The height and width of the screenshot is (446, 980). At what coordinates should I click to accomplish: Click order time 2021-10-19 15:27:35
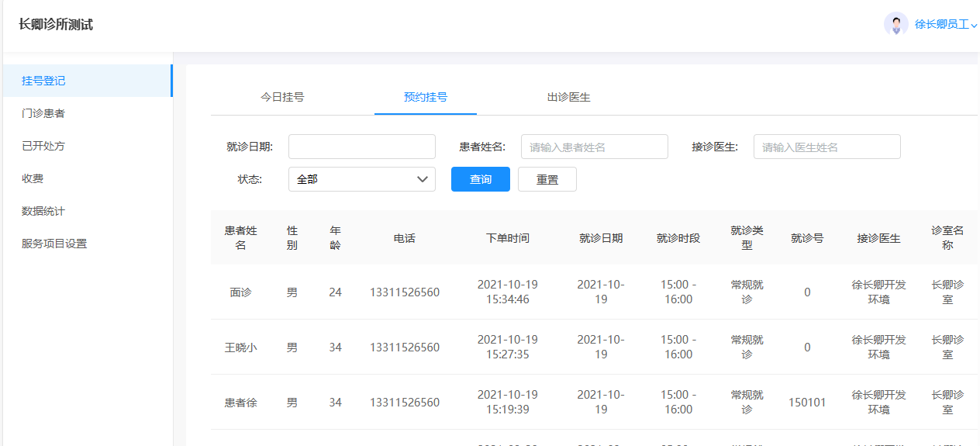tap(508, 347)
